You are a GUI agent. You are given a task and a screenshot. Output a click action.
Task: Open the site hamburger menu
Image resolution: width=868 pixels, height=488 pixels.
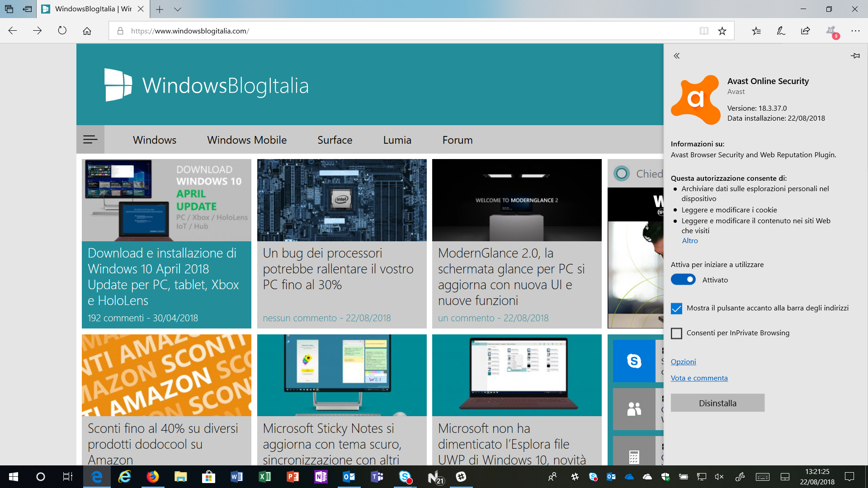(90, 140)
